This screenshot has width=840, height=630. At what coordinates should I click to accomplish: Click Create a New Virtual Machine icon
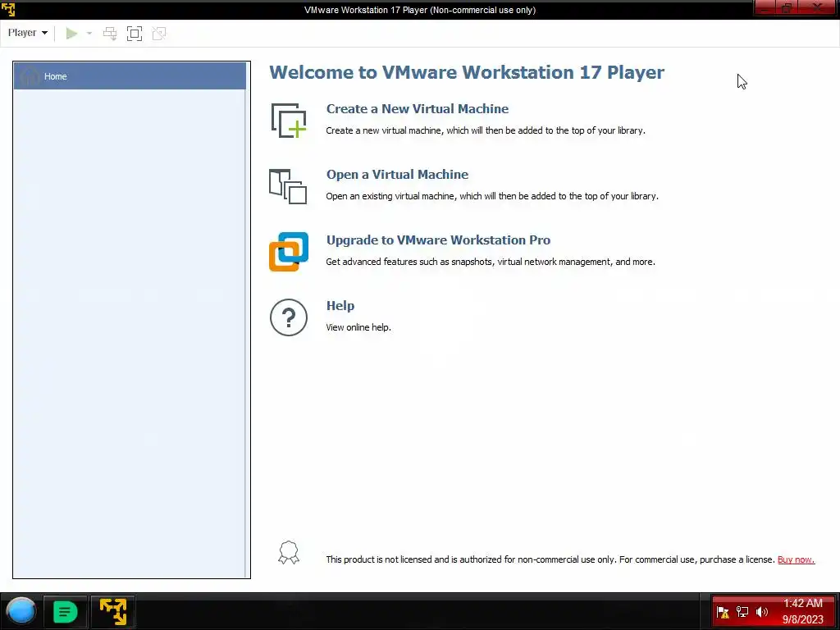coord(289,120)
